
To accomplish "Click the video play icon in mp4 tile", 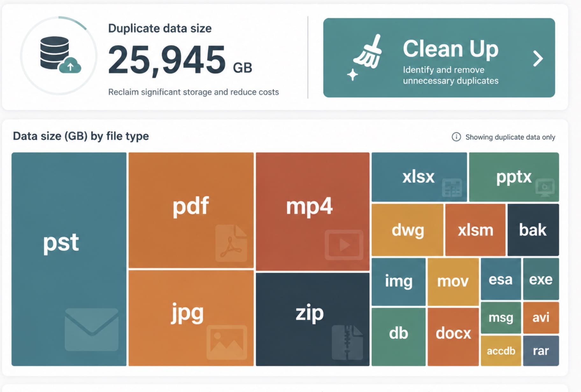I will click(344, 245).
